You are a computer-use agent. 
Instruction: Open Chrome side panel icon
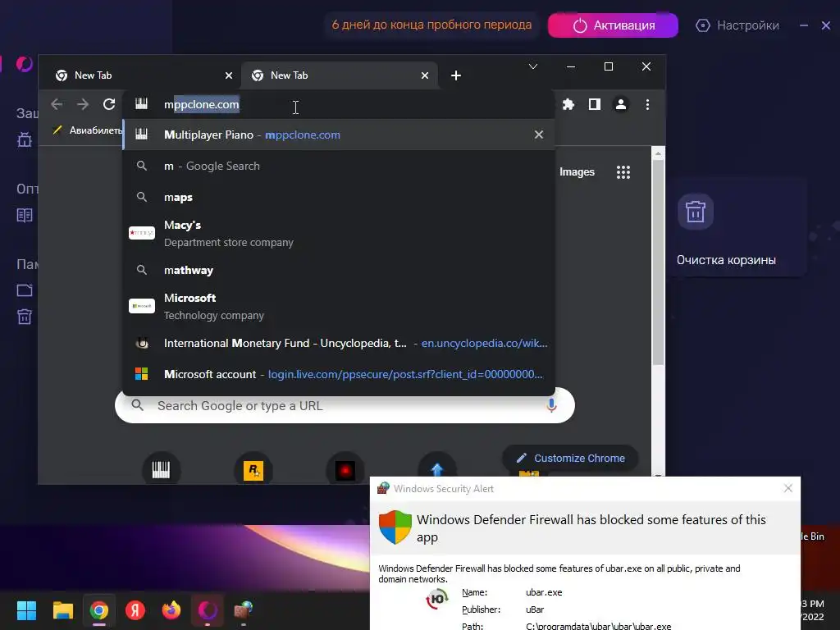[x=595, y=104]
